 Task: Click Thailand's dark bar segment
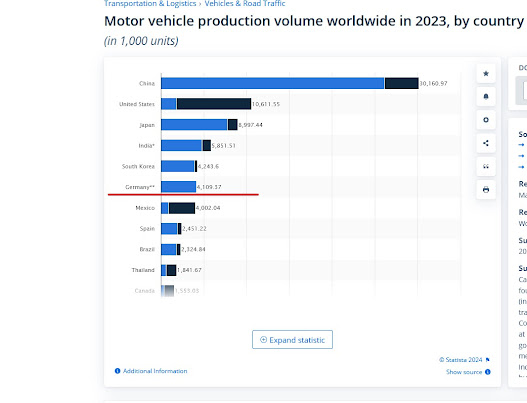point(171,270)
